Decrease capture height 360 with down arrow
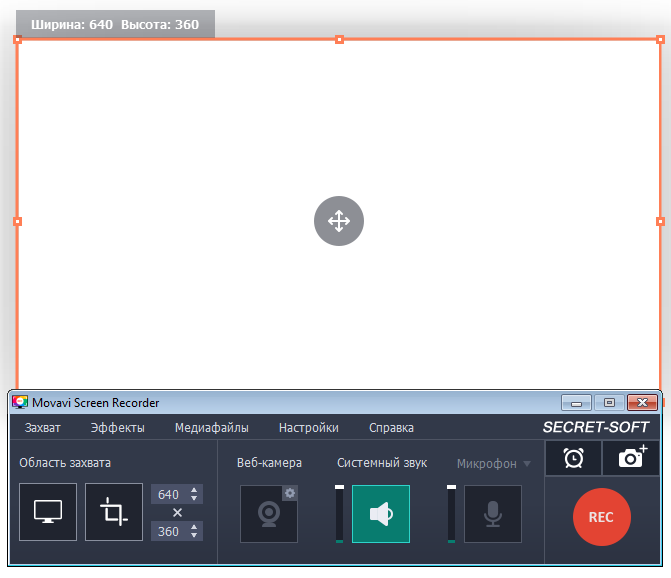The image size is (671, 578). (194, 535)
